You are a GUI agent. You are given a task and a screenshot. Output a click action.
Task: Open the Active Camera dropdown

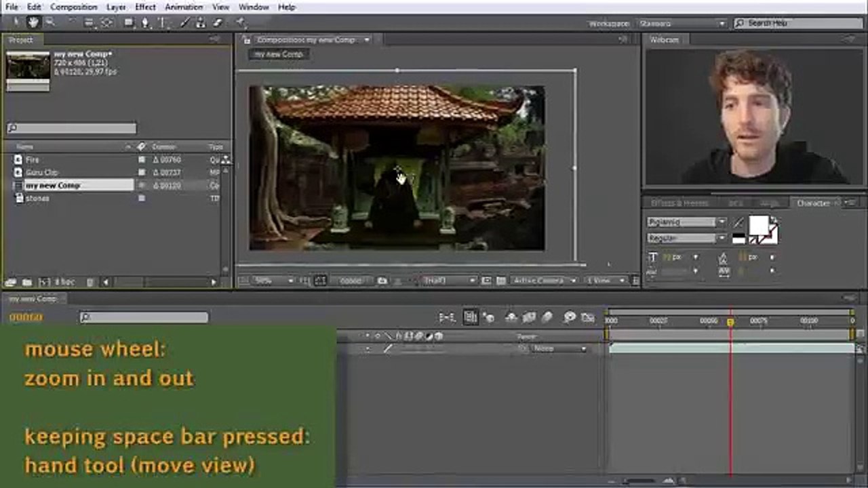tap(545, 281)
